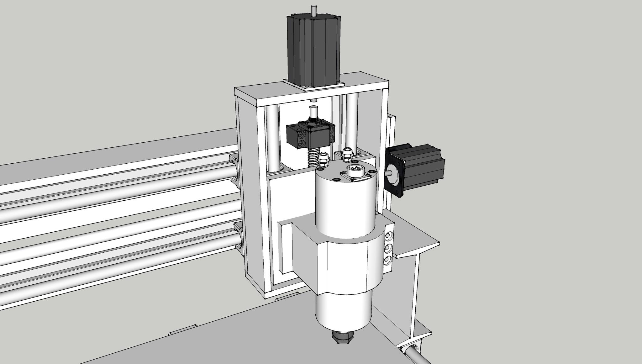Click the upper spindle cylinder body
The width and height of the screenshot is (642, 364).
[345, 204]
